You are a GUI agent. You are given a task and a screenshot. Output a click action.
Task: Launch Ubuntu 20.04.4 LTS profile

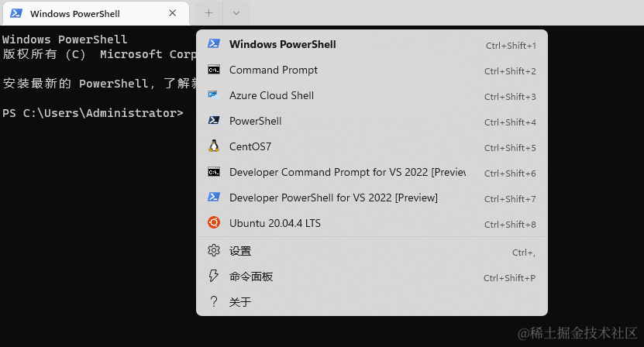[372, 223]
